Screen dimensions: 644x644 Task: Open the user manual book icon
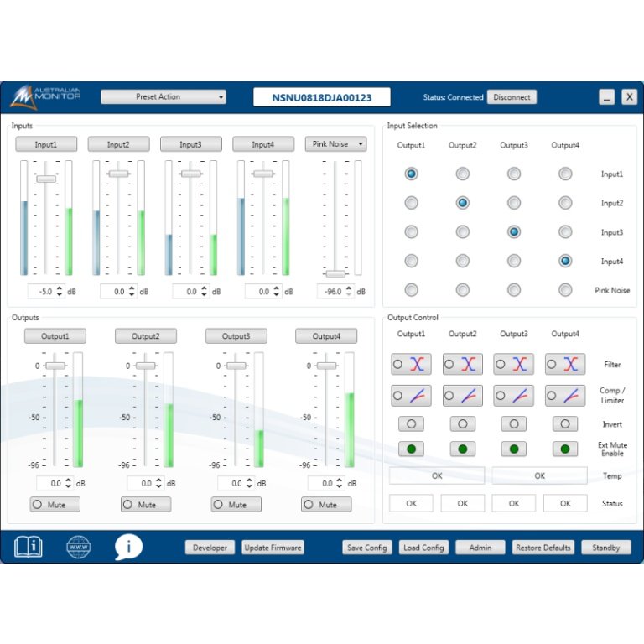coord(28,547)
